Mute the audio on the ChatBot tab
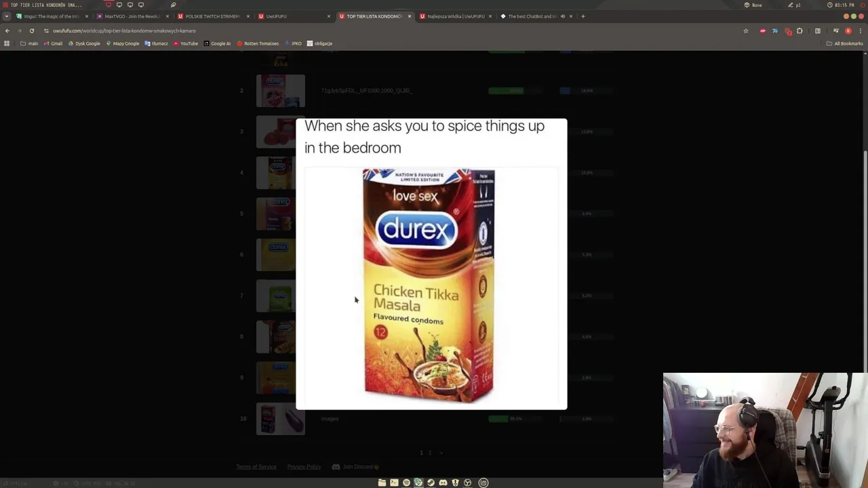The image size is (868, 488). (562, 16)
